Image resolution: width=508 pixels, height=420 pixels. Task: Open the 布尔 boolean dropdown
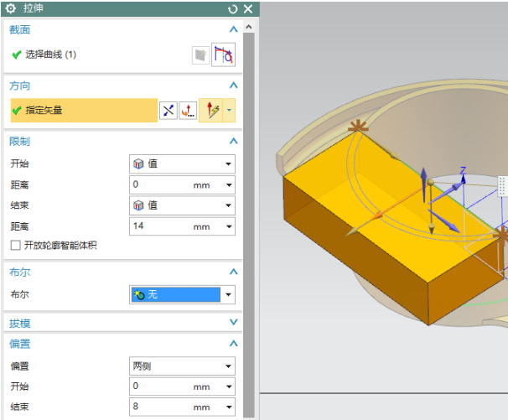click(182, 294)
